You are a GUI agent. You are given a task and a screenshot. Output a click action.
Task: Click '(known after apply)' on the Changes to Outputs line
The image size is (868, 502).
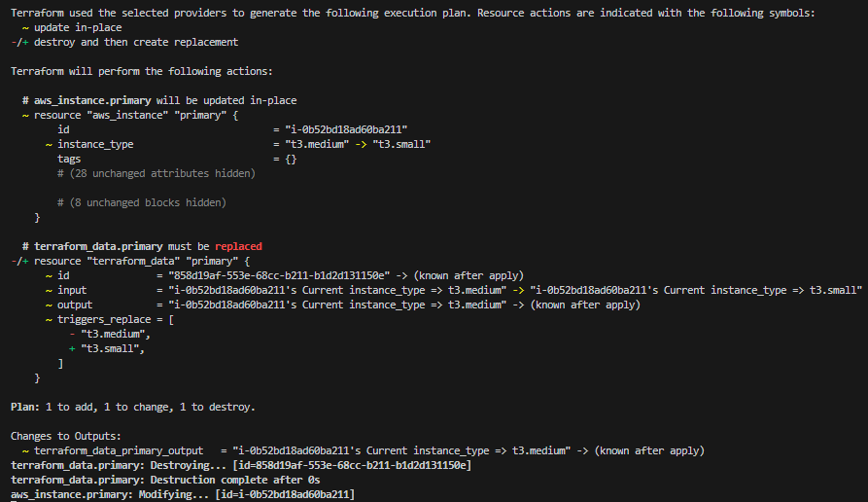click(x=650, y=450)
